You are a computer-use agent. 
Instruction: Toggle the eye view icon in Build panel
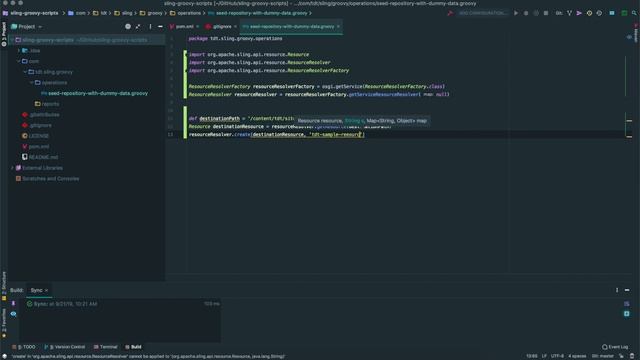point(13,314)
